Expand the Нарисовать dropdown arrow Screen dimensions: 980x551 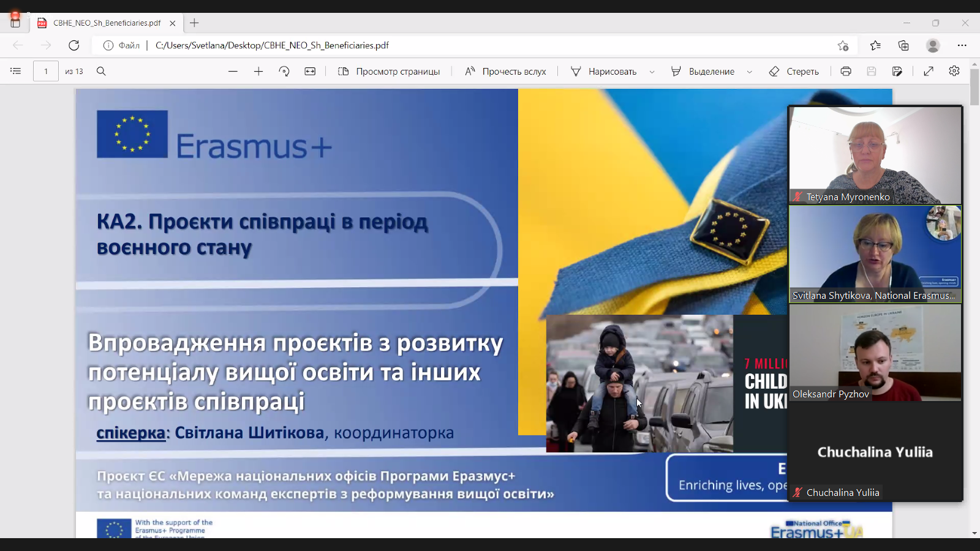[x=652, y=72]
